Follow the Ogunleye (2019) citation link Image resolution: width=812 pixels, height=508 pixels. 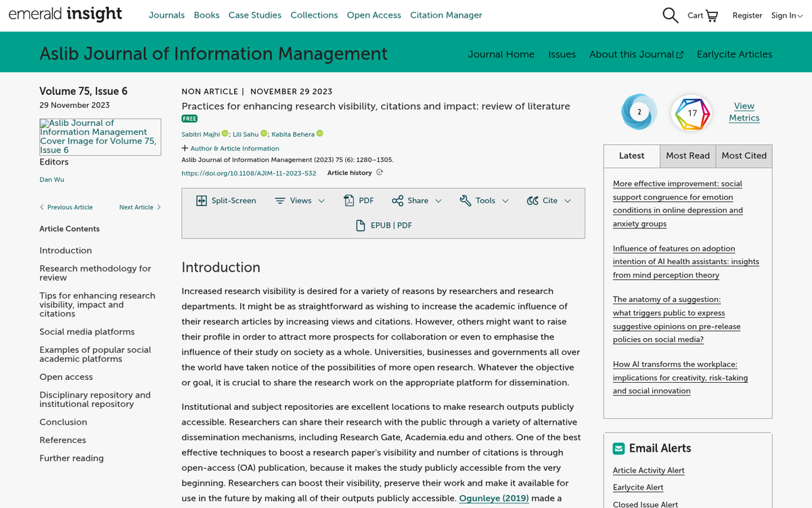tap(493, 498)
